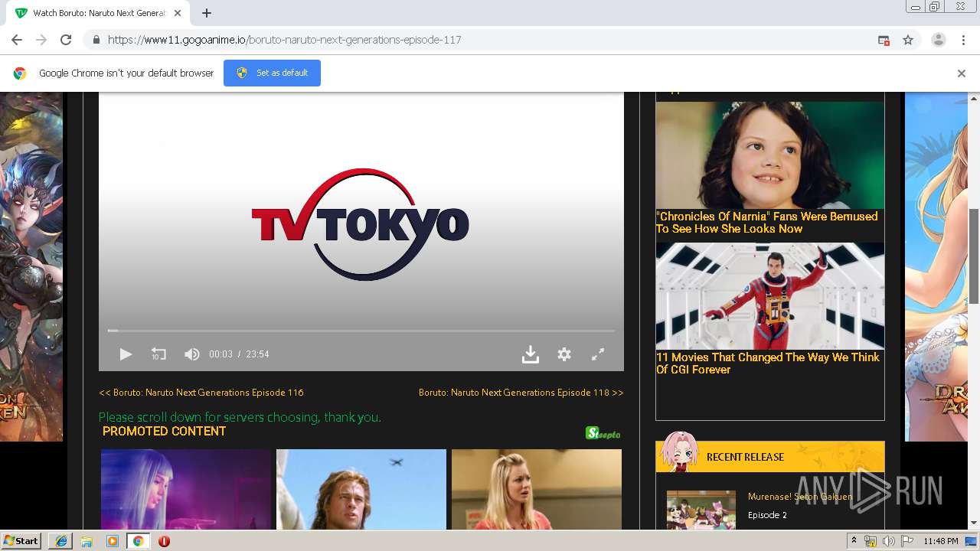Click the 23:54 video duration text

257,354
